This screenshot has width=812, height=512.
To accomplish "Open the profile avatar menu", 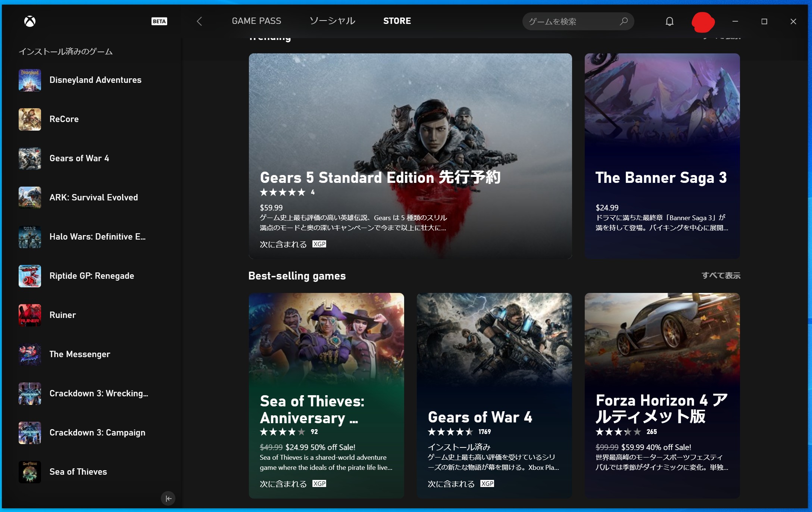I will [x=703, y=22].
